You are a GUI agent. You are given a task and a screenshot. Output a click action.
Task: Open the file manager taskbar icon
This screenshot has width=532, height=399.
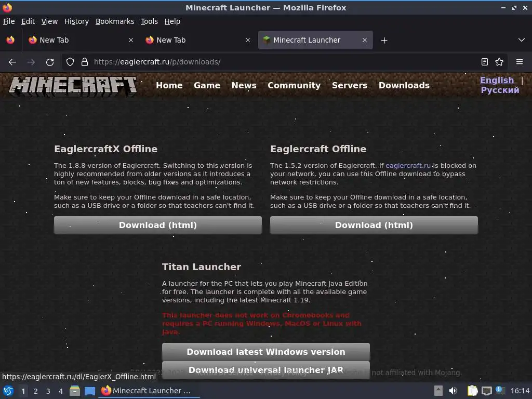75,391
